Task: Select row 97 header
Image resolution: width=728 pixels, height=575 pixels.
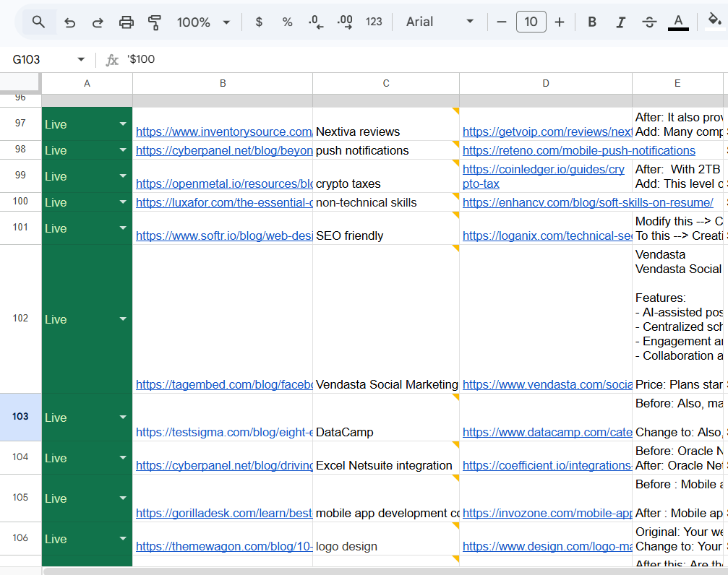Action: (x=20, y=124)
